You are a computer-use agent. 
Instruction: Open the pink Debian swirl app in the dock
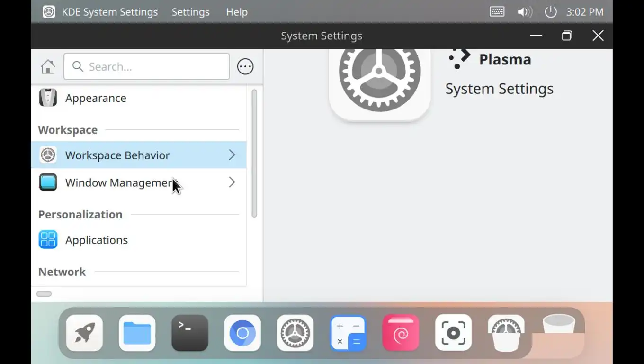point(401,333)
